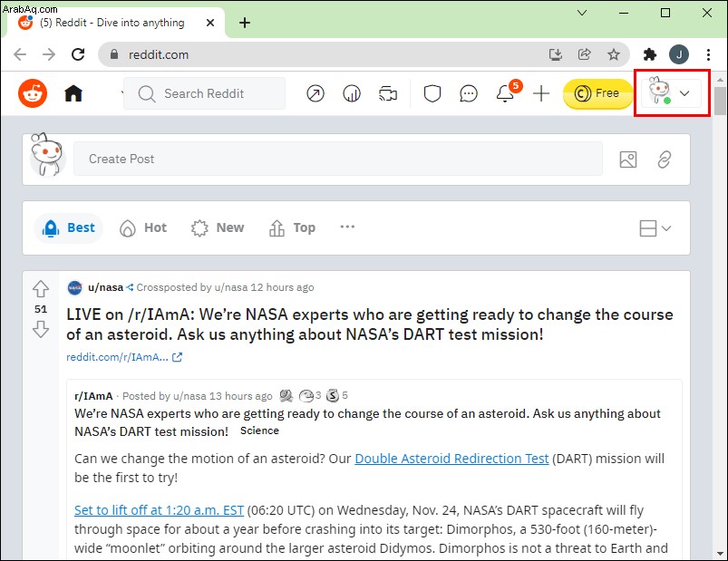This screenshot has height=561, width=728.
Task: Click the yellow Free coins button
Action: (597, 93)
